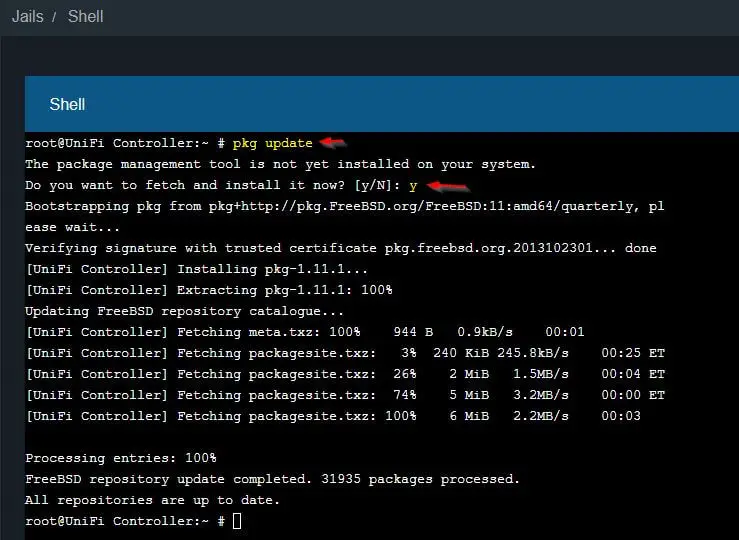Click the 'Bootstrapping pkg from' URL line
The width and height of the screenshot is (739, 540).
345,206
